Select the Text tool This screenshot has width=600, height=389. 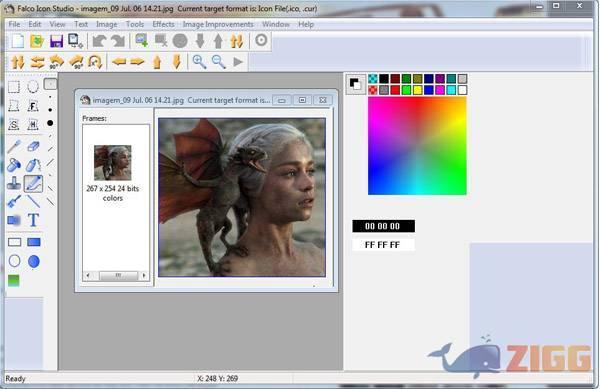[33, 220]
